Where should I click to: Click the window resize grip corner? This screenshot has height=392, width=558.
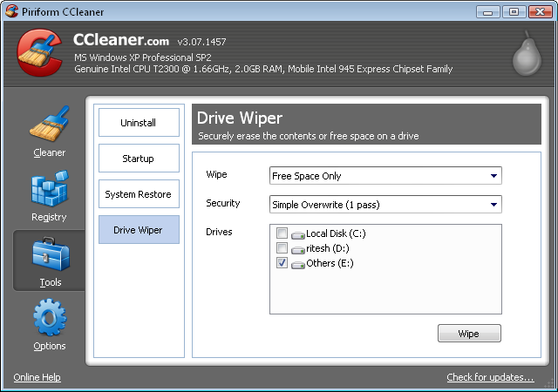[x=550, y=382]
